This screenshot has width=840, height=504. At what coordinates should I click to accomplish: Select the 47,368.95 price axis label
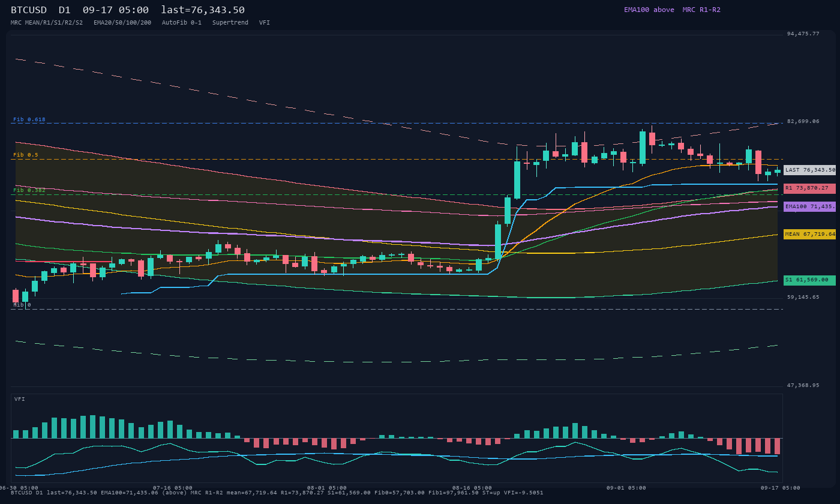point(803,385)
